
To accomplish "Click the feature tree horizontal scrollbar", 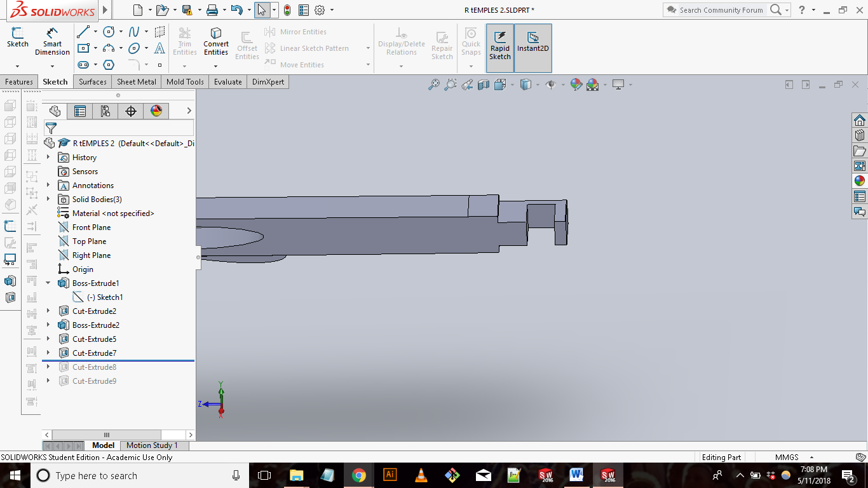I will pyautogui.click(x=107, y=435).
